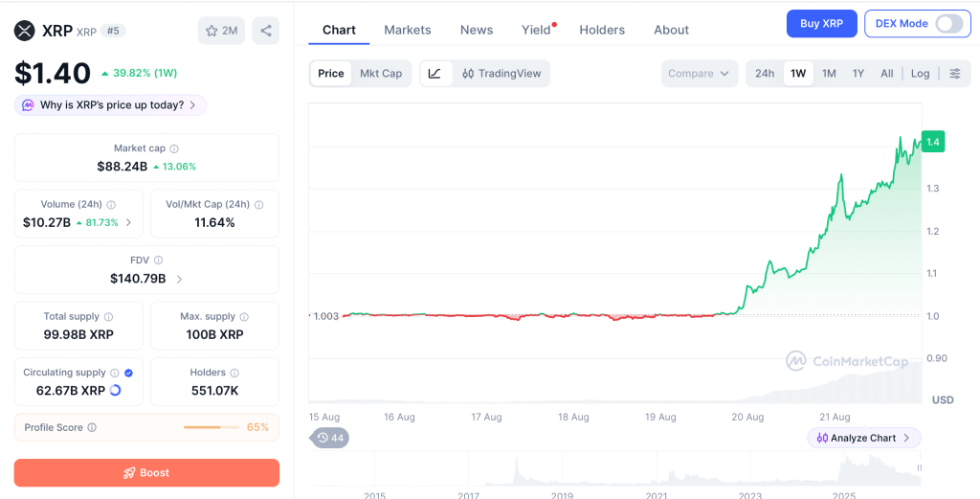Screen dimensions: 980x499
Task: Select Mkt Cap chart mode
Action: click(381, 74)
